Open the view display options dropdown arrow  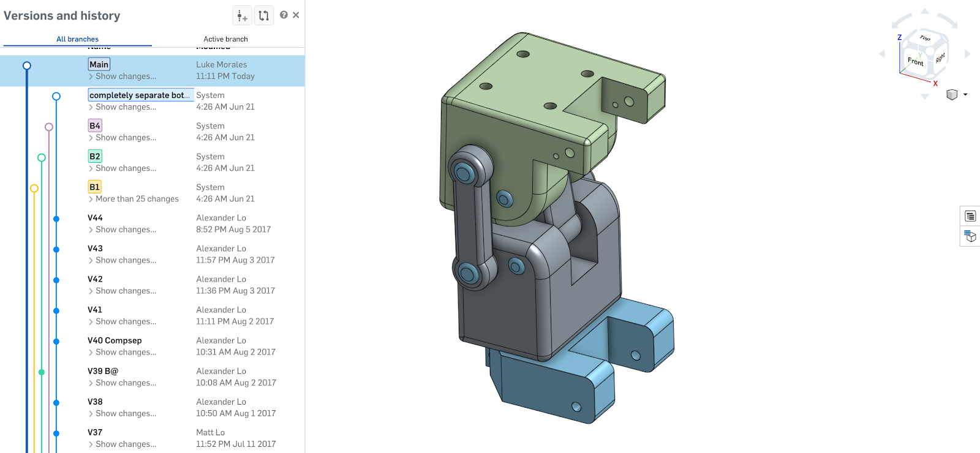click(x=965, y=95)
